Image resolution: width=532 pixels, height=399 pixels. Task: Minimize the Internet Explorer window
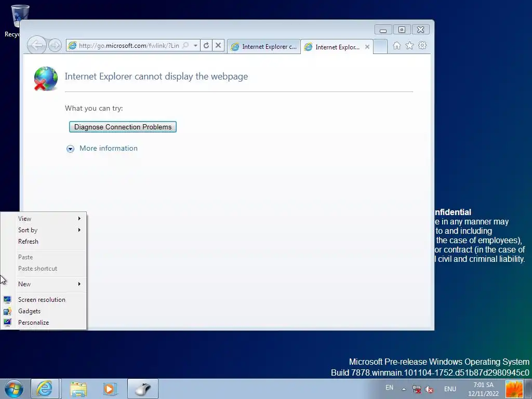pyautogui.click(x=383, y=30)
